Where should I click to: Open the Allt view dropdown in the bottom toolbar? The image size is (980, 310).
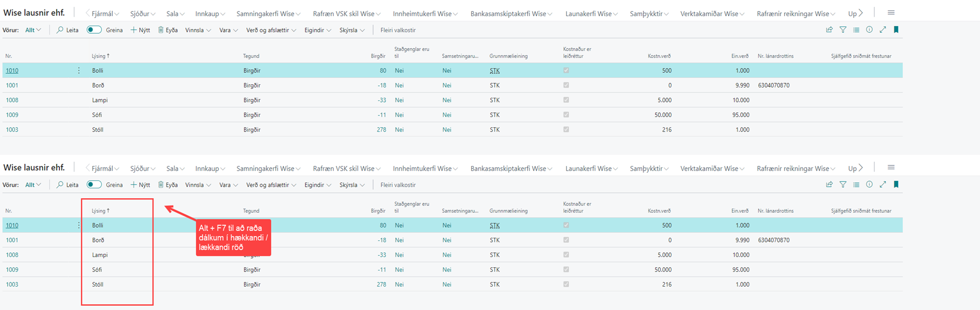pos(33,185)
